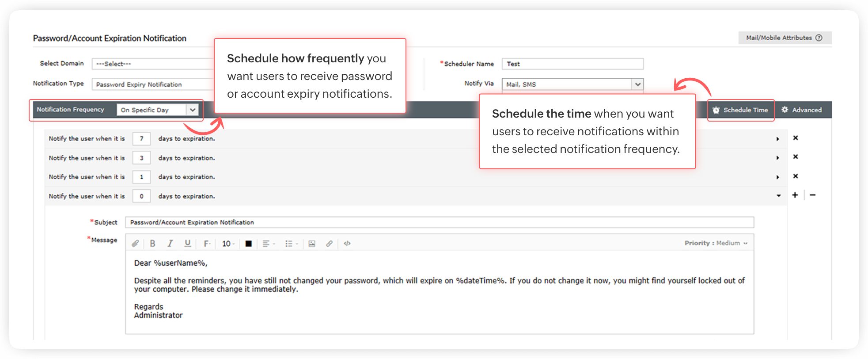This screenshot has height=359, width=868.
Task: Apply italic formatting to message text
Action: 170,244
